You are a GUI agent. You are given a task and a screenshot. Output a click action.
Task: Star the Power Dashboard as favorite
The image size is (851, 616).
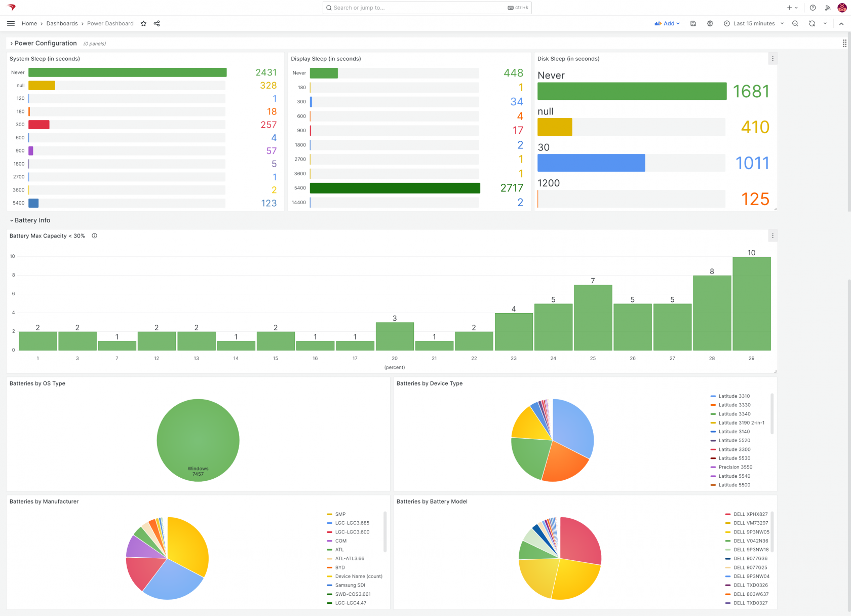point(143,23)
